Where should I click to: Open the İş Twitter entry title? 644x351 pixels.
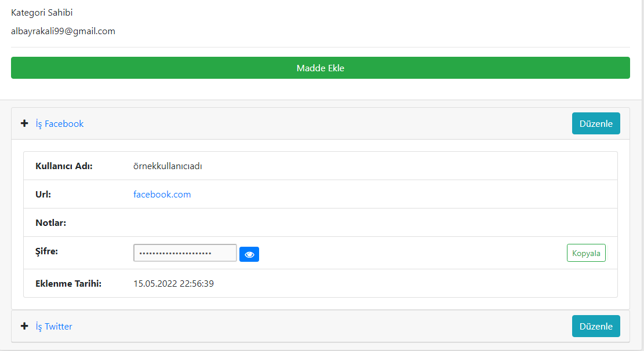(x=53, y=326)
